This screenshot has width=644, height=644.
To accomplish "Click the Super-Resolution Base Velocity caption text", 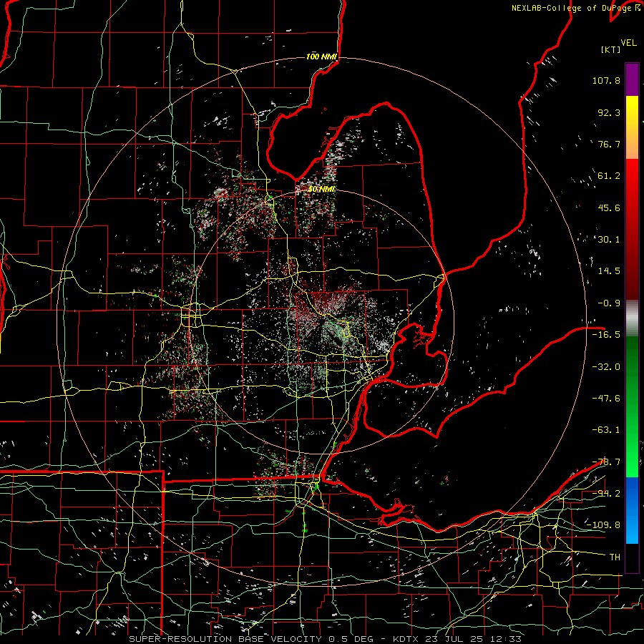I will 326,639.
